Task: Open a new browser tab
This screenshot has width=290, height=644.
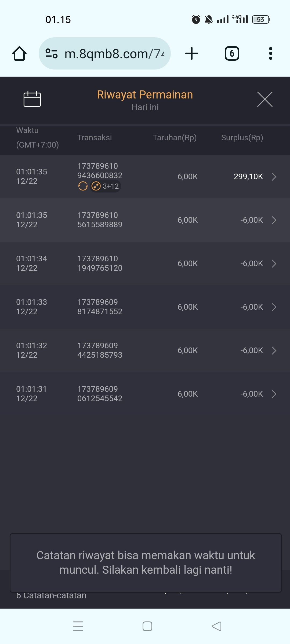Action: tap(192, 53)
